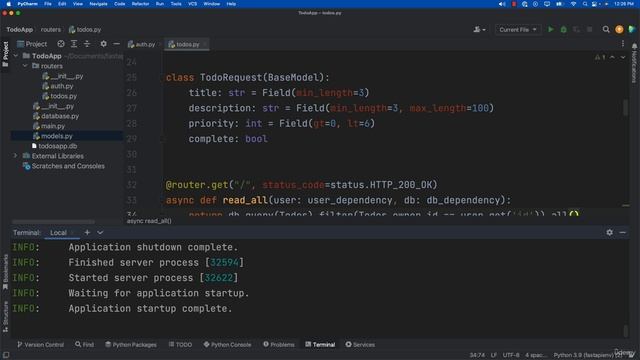The width and height of the screenshot is (640, 360).
Task: Open the VCS menu
Action: click(192, 4)
